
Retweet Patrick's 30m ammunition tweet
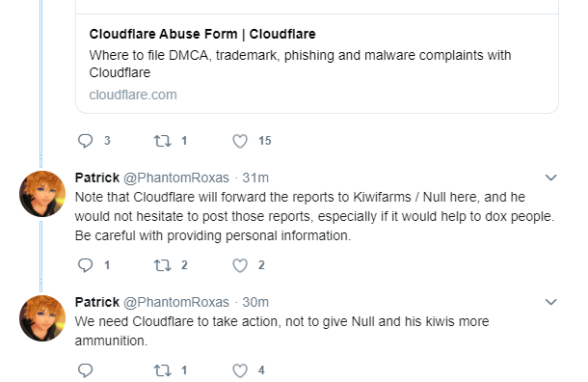coord(162,370)
